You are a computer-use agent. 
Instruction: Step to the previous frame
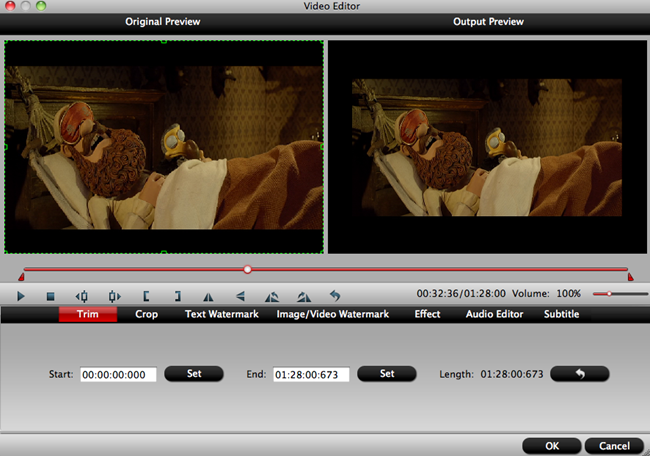(82, 296)
